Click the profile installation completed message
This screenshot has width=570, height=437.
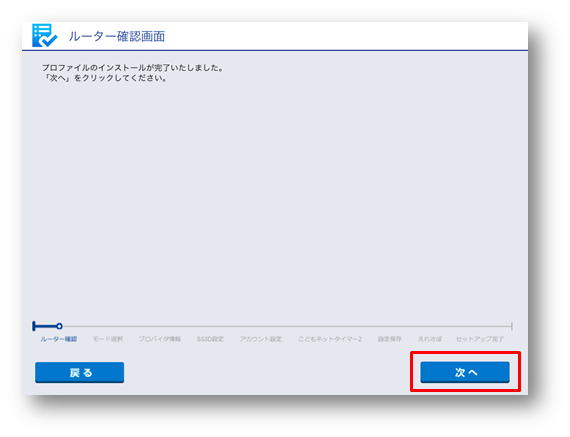[x=133, y=68]
